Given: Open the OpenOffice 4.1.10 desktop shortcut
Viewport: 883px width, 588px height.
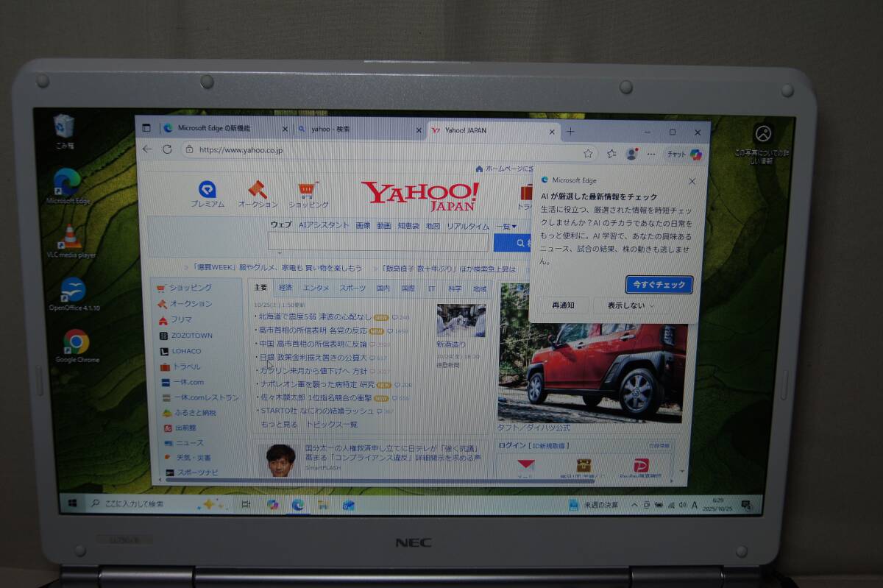Looking at the screenshot, I should pyautogui.click(x=74, y=294).
